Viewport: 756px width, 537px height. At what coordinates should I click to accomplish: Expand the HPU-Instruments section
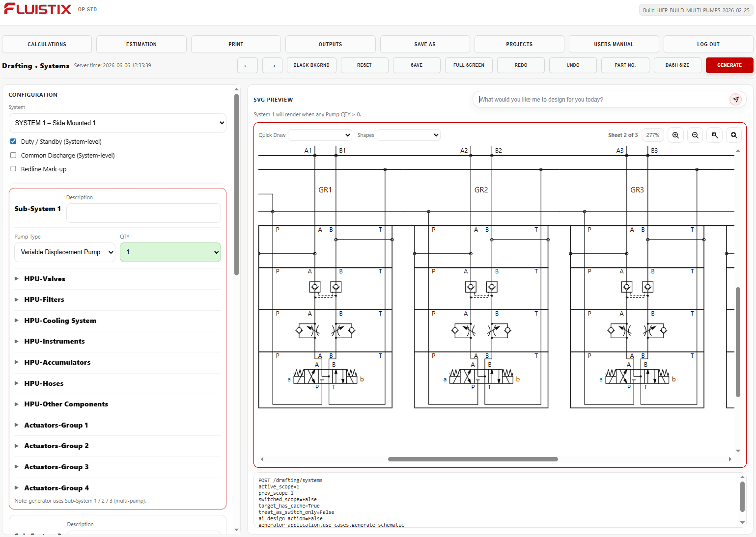pos(118,341)
